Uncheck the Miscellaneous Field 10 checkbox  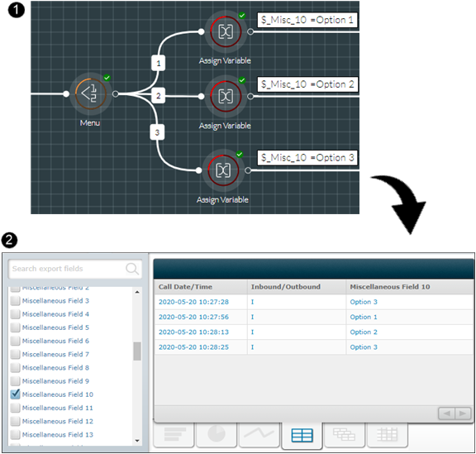point(15,394)
